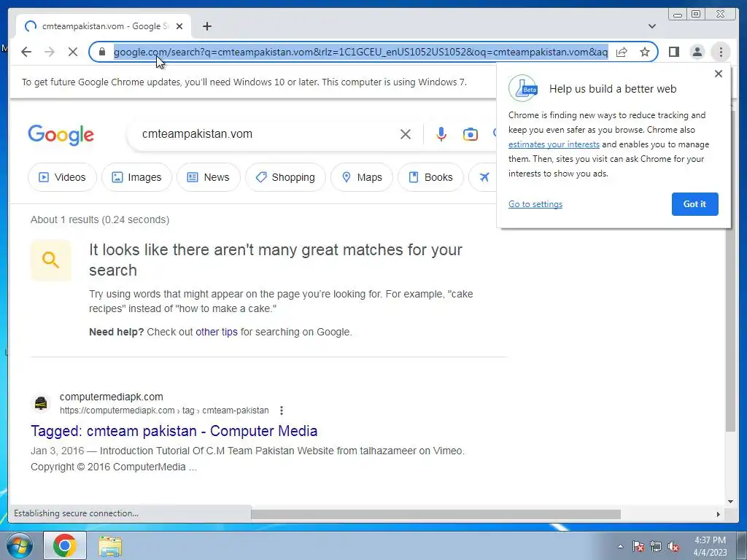Clear the Google search box
This screenshot has width=747, height=560.
[x=406, y=134]
